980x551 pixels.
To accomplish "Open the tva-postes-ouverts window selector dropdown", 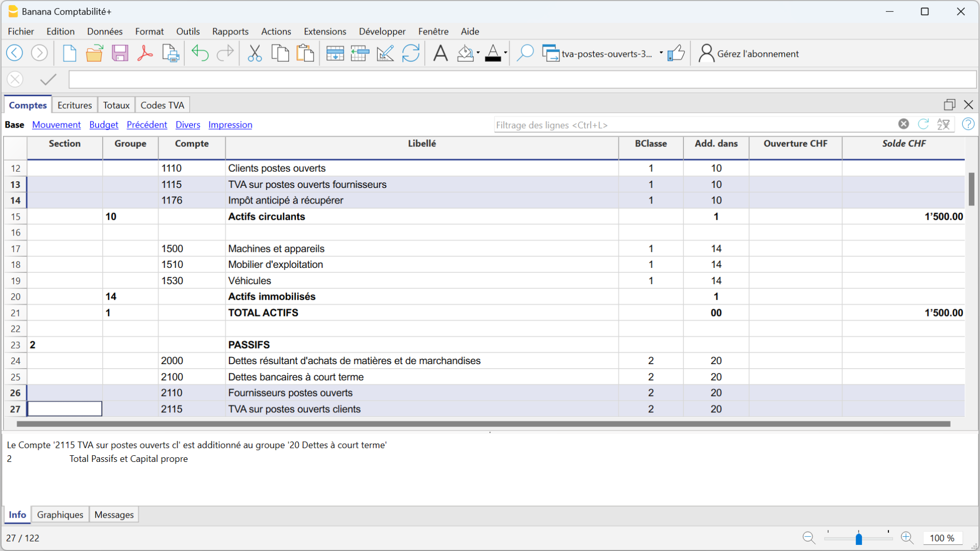I will coord(661,53).
